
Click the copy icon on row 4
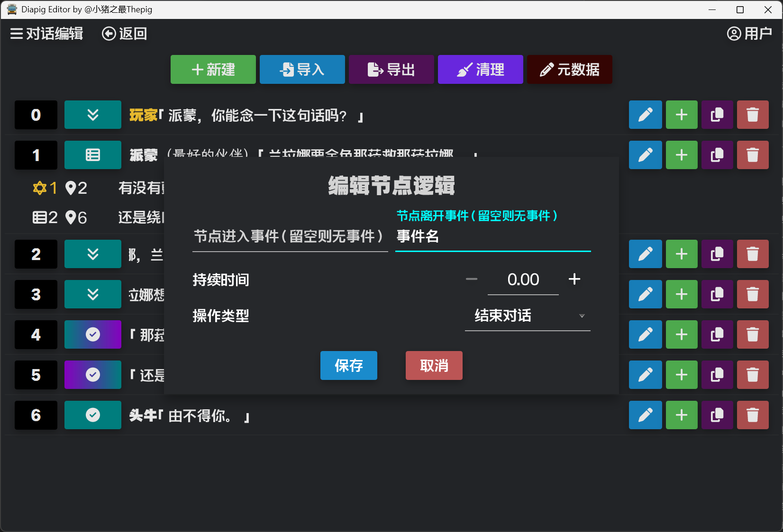tap(717, 334)
